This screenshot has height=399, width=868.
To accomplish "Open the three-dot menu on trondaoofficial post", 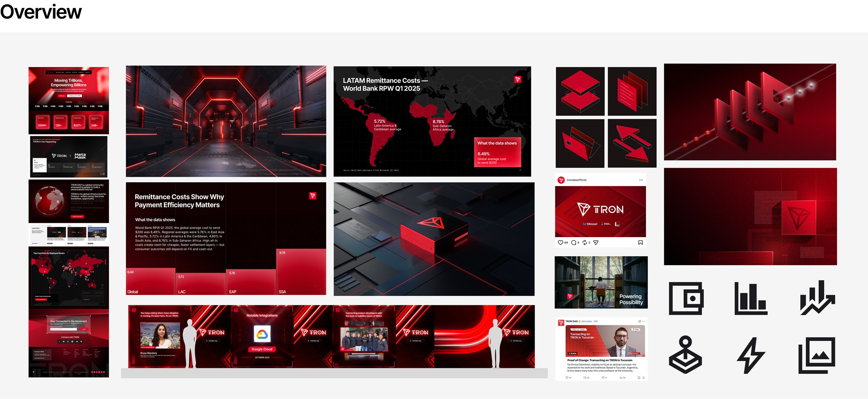I will pos(641,180).
